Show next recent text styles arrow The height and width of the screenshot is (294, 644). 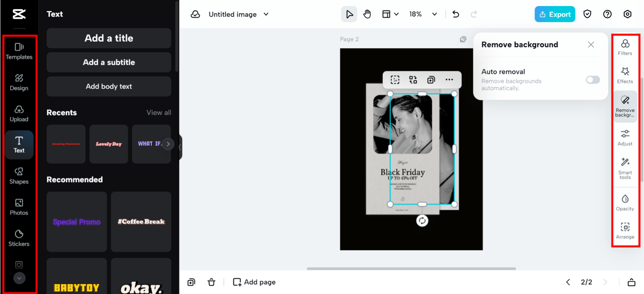coord(168,144)
